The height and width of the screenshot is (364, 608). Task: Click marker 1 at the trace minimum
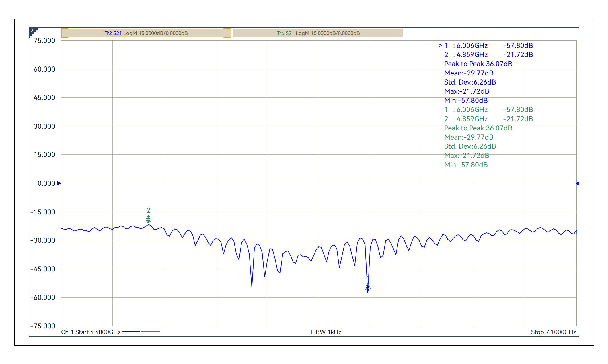point(368,288)
